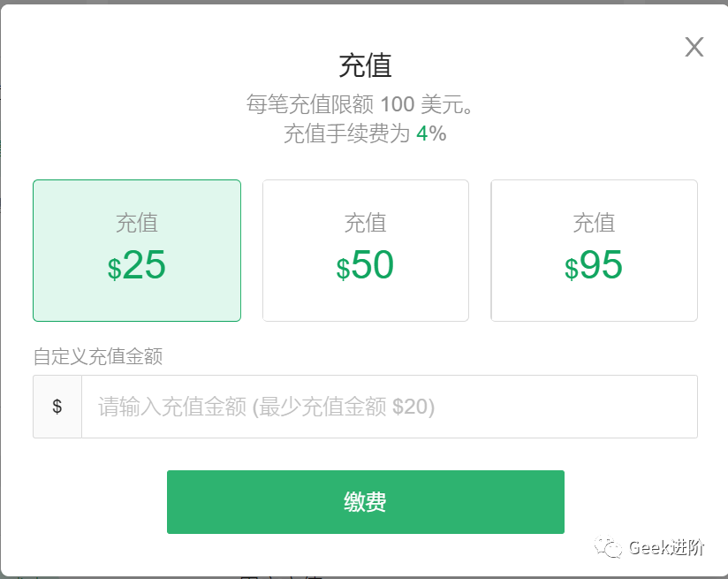Click the 每笔充值限额 100 美元 notice
728x579 pixels.
point(363,104)
